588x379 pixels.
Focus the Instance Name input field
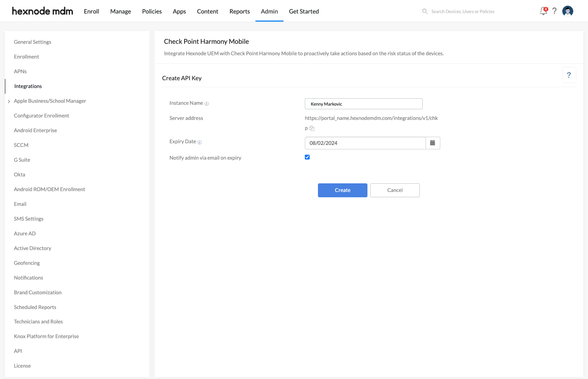click(x=363, y=104)
